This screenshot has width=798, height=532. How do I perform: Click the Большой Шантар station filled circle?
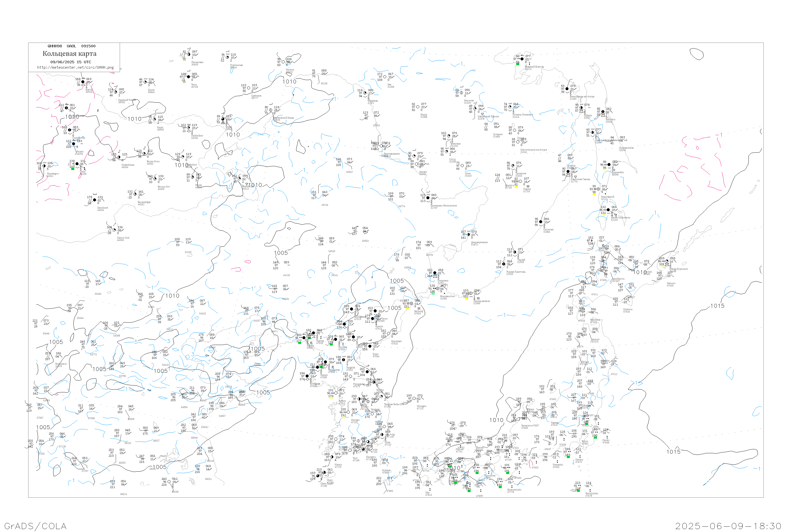click(522, 59)
